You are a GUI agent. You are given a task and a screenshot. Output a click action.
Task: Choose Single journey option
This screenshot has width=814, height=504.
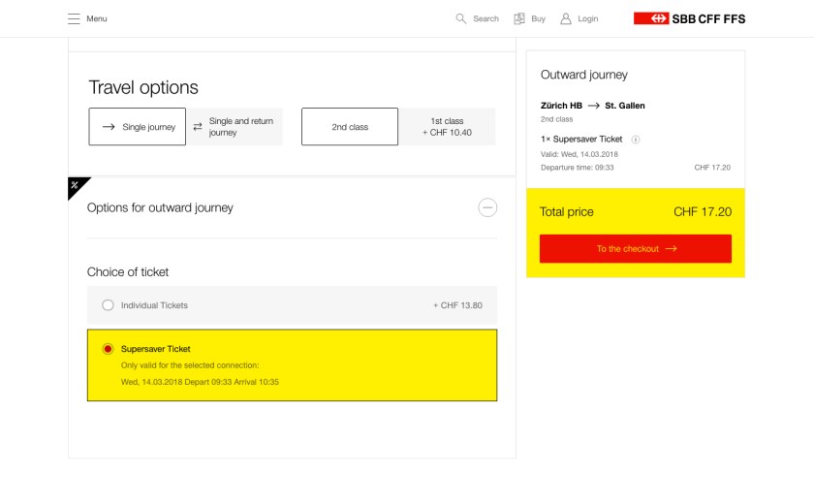click(138, 127)
